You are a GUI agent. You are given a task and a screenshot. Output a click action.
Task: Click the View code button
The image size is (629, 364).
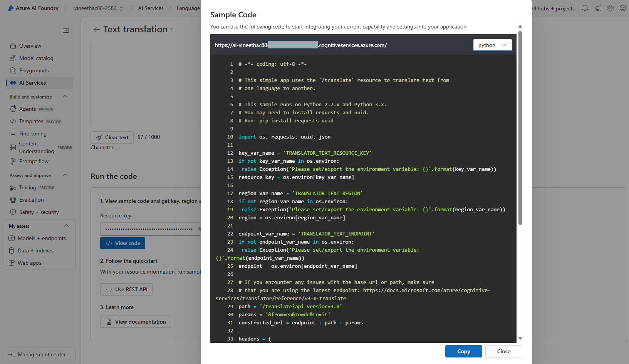122,243
